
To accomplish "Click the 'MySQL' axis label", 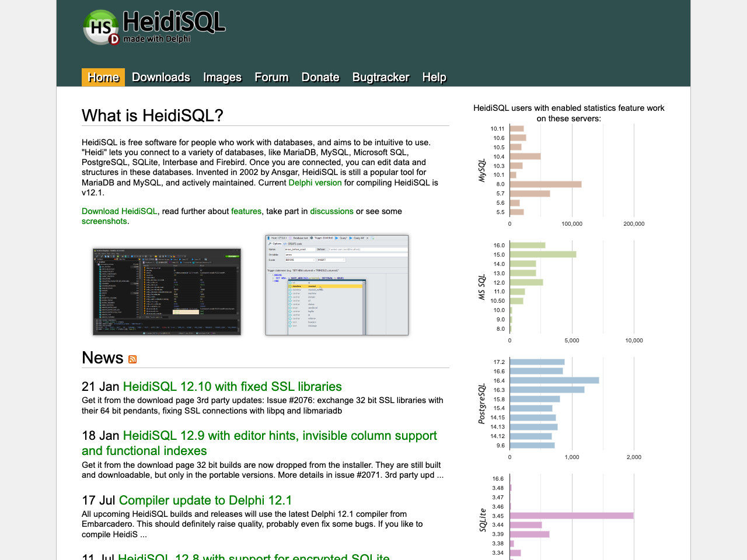I will click(482, 170).
